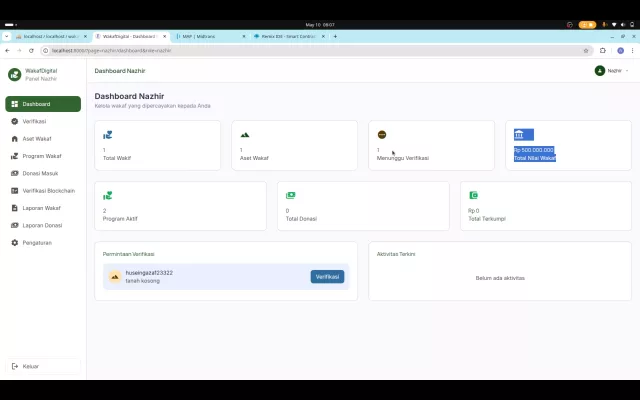Bookmark page with star icon

(586, 51)
